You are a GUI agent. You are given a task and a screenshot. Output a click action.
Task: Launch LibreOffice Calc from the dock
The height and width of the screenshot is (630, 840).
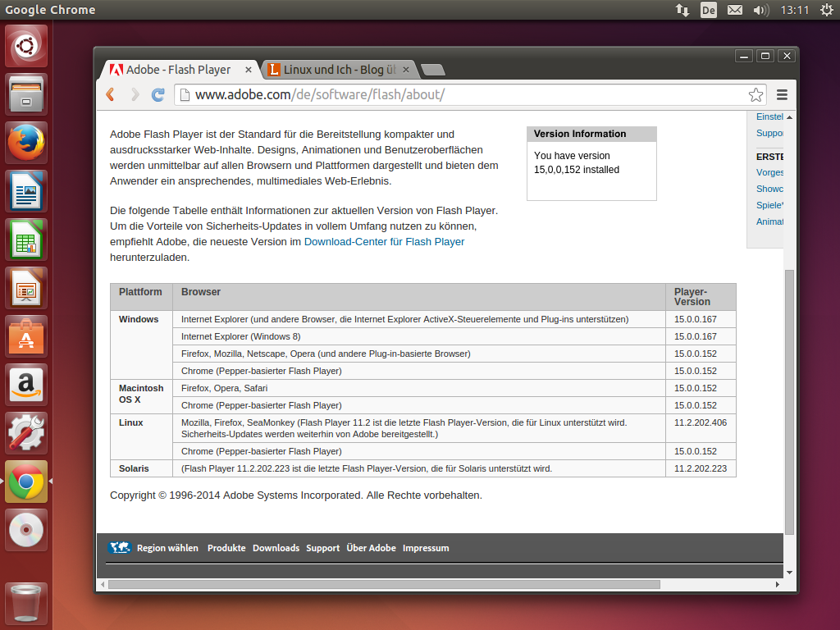tap(27, 240)
